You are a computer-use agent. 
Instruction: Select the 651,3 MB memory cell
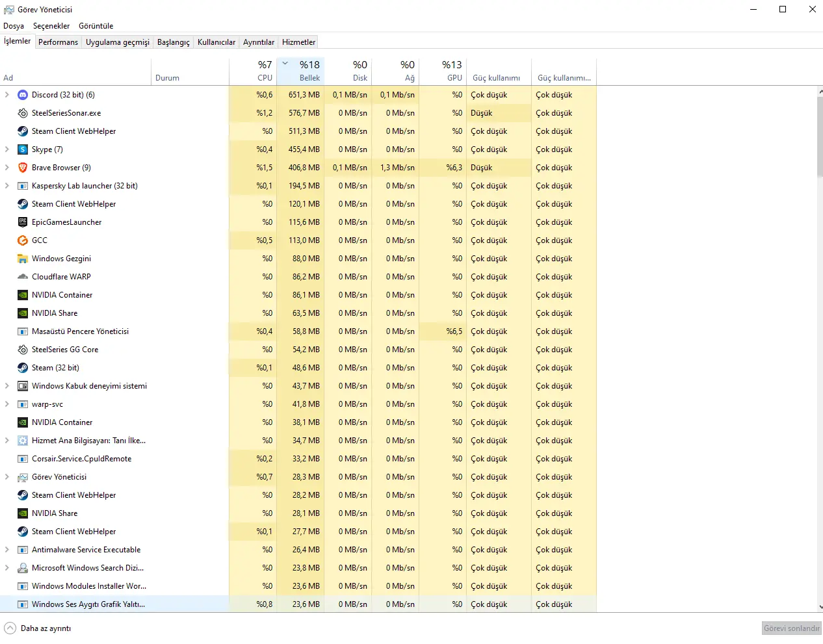pyautogui.click(x=300, y=95)
